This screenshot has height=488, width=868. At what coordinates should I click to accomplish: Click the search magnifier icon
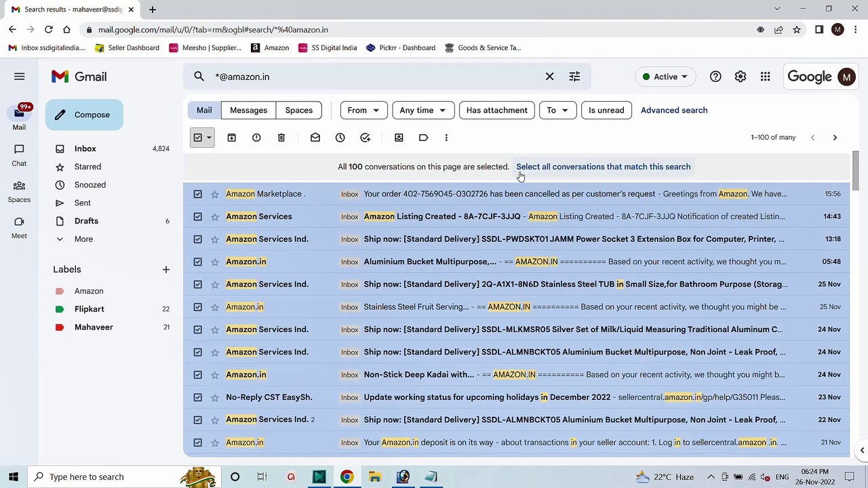(199, 77)
